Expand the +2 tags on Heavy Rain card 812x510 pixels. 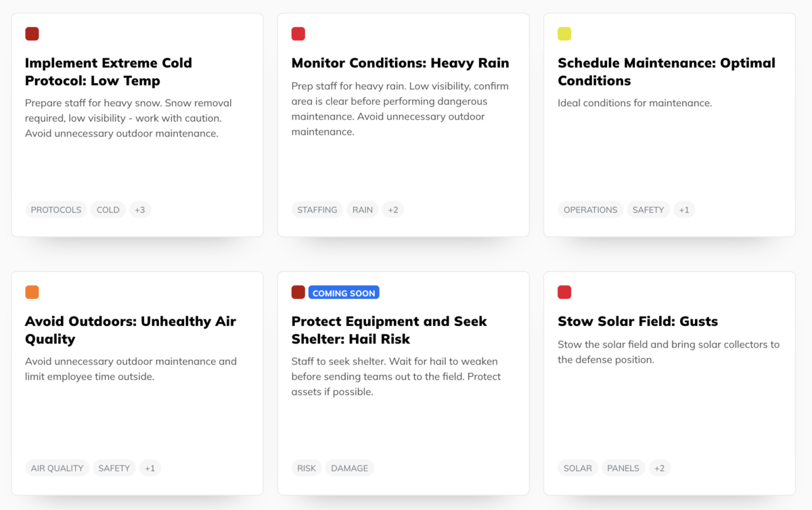(x=393, y=210)
